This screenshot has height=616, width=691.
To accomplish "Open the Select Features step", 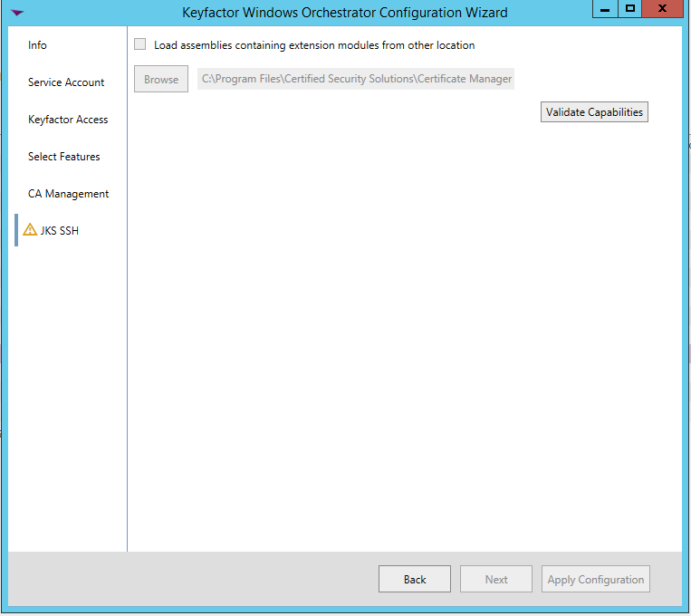I will click(64, 157).
